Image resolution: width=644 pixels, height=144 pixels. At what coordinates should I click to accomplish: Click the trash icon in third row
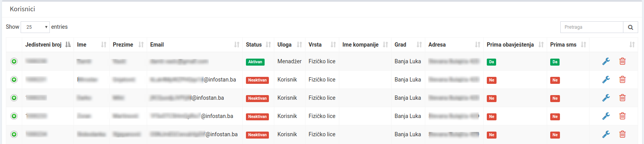(623, 98)
